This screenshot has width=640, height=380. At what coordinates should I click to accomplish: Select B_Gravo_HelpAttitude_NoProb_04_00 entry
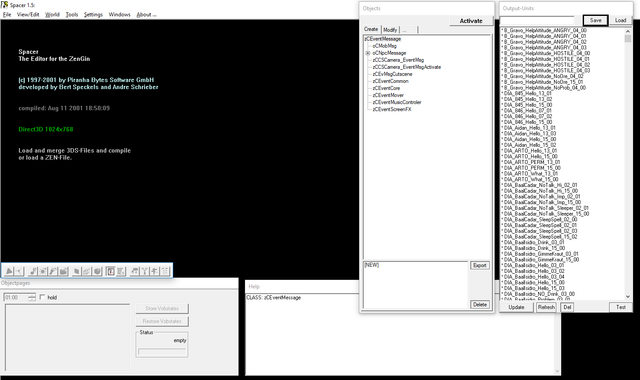(x=544, y=88)
